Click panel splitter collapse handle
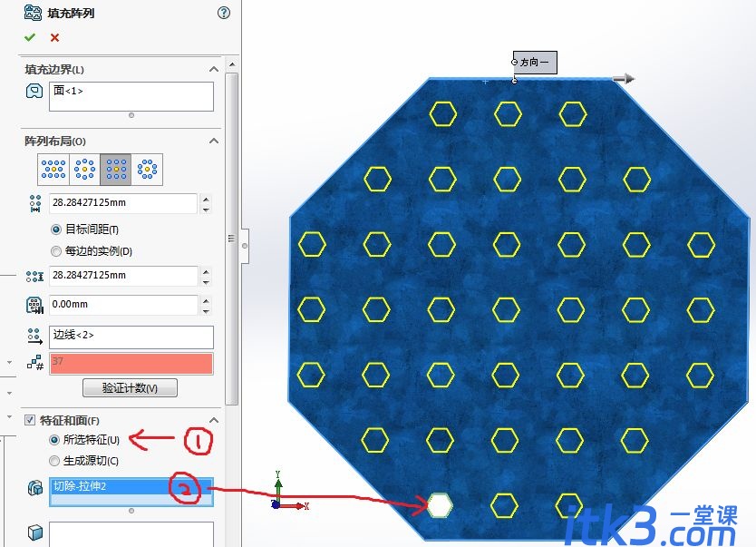Viewport: 756px width, 547px height. click(x=245, y=246)
